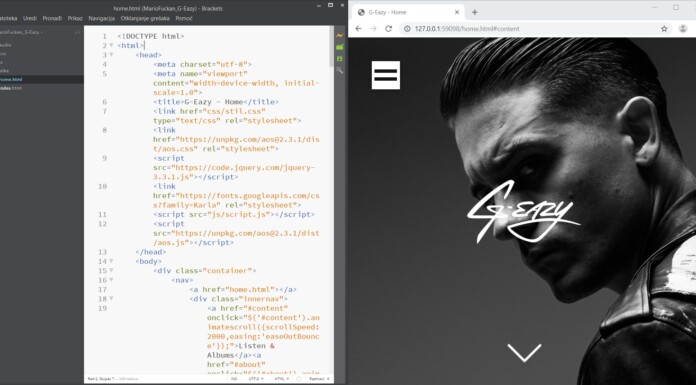696x385 pixels.
Task: Collapse the body tag fold on line 14
Action: [111, 262]
